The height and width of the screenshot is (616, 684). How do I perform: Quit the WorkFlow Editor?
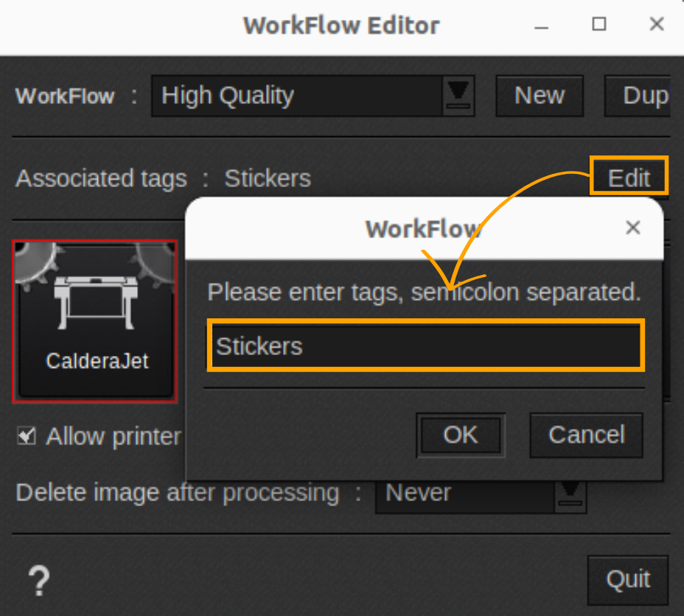pyautogui.click(x=627, y=580)
